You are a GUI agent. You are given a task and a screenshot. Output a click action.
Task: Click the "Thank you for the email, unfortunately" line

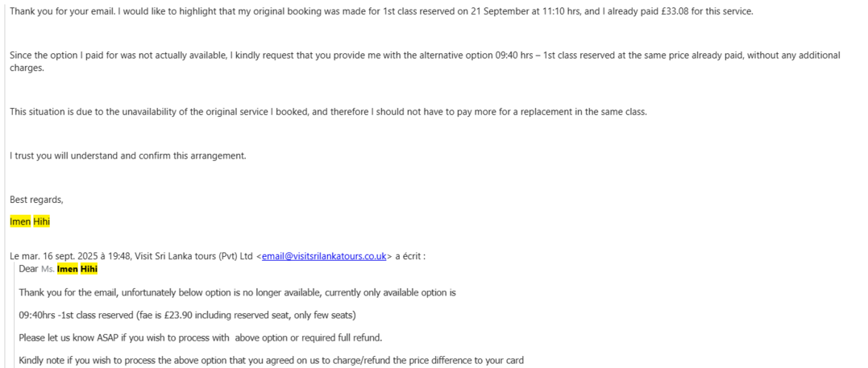tap(100, 292)
